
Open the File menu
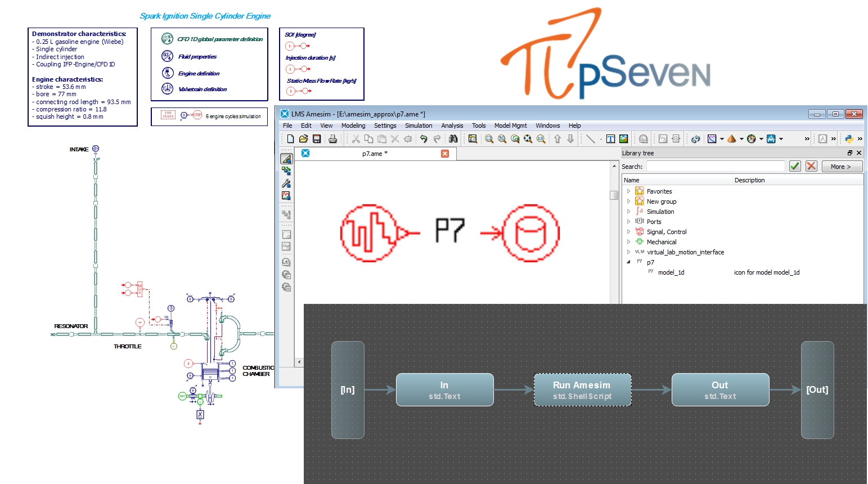tap(287, 126)
